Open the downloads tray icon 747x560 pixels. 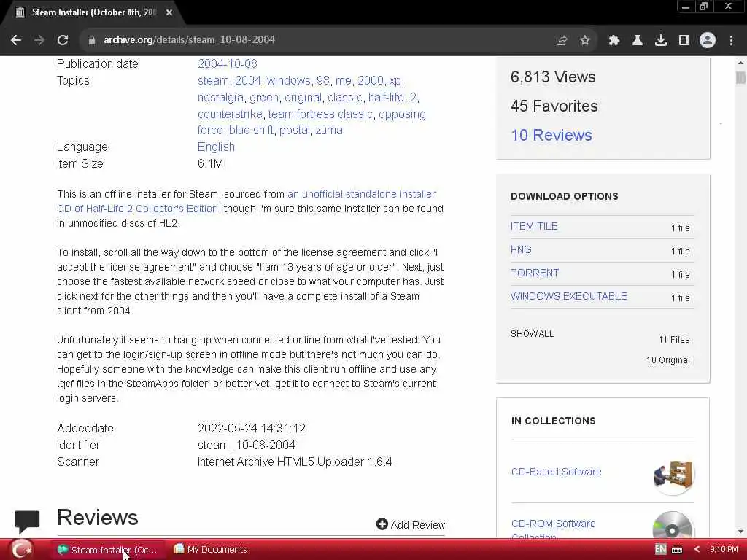pos(660,41)
